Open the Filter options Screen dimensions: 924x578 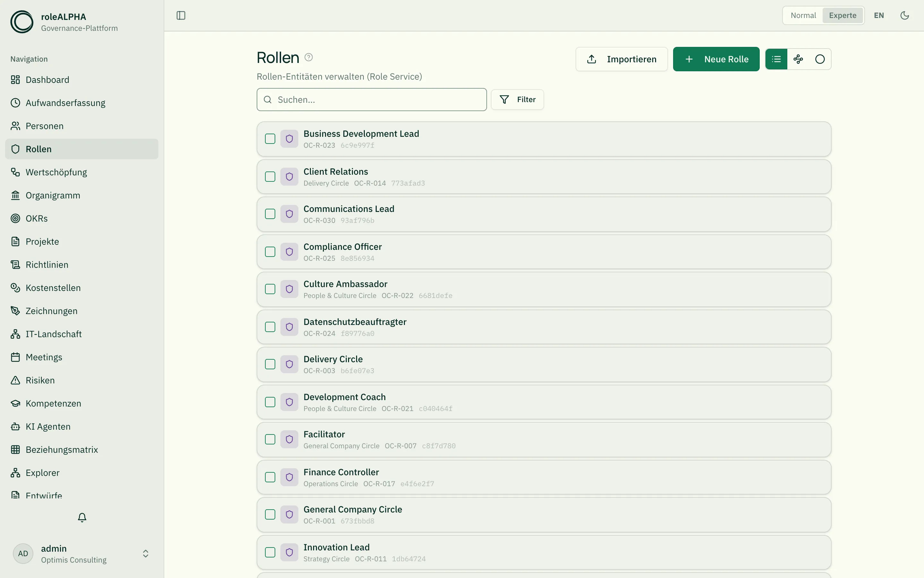(518, 100)
